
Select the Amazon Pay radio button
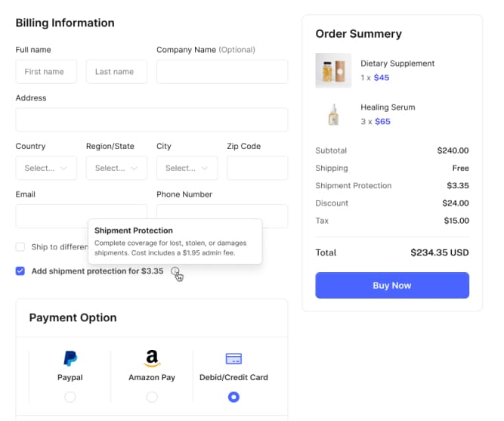(152, 397)
